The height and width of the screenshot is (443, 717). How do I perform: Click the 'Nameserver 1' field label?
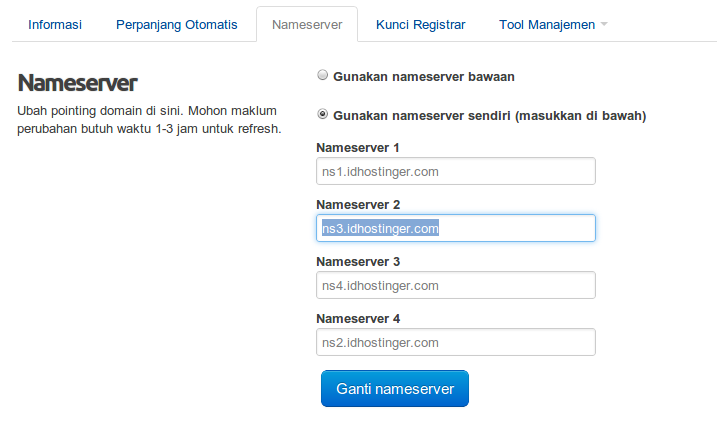click(358, 148)
